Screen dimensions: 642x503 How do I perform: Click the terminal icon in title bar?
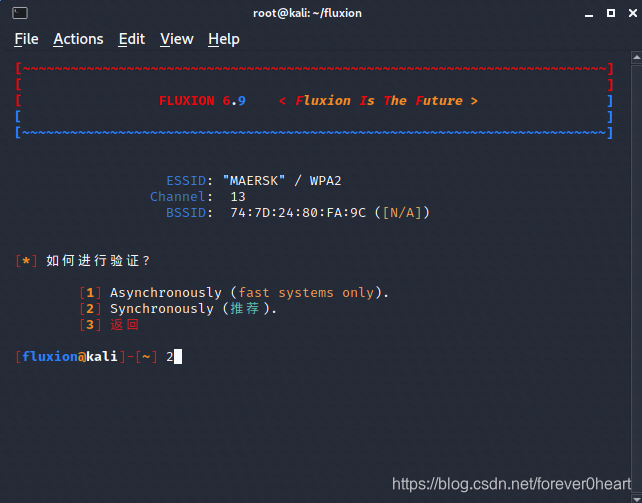(x=20, y=13)
